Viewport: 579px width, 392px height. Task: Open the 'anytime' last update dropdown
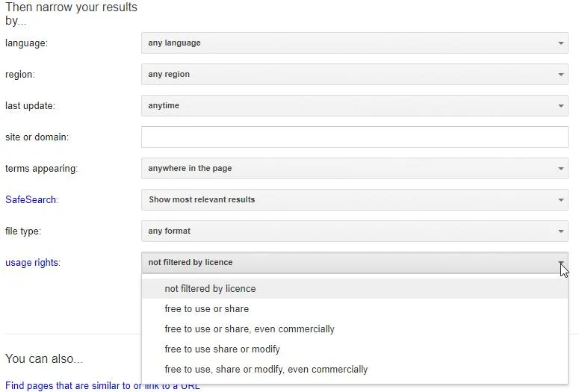pos(354,105)
